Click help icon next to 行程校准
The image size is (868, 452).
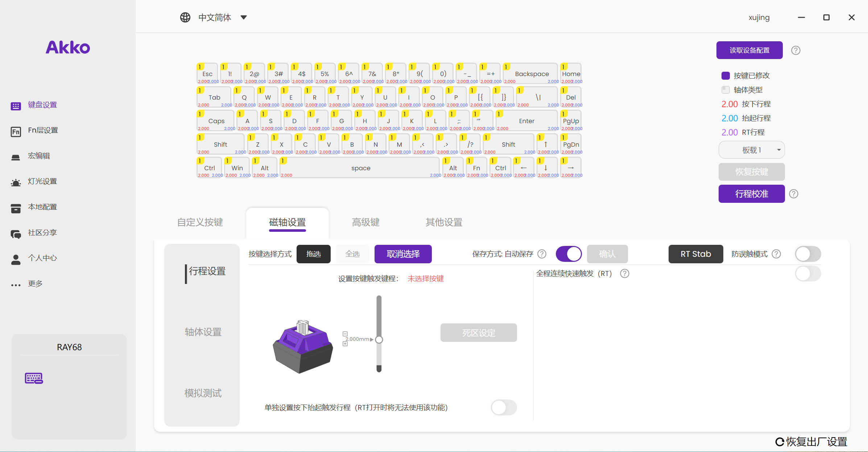click(x=794, y=194)
